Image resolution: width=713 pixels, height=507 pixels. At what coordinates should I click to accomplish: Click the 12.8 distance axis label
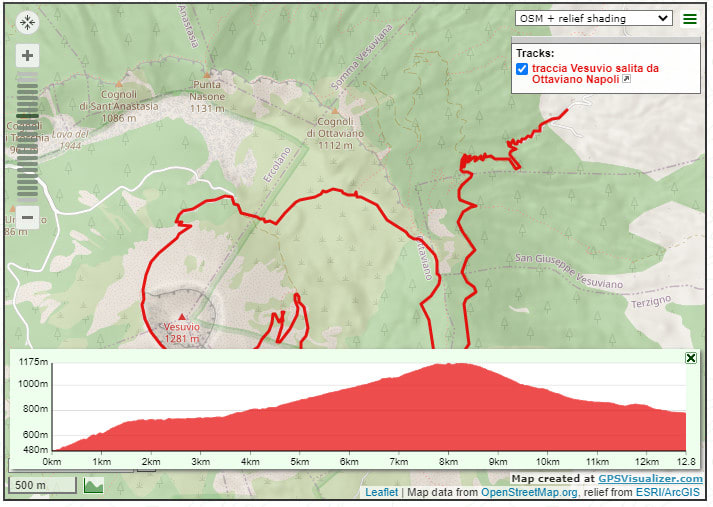pyautogui.click(x=688, y=462)
